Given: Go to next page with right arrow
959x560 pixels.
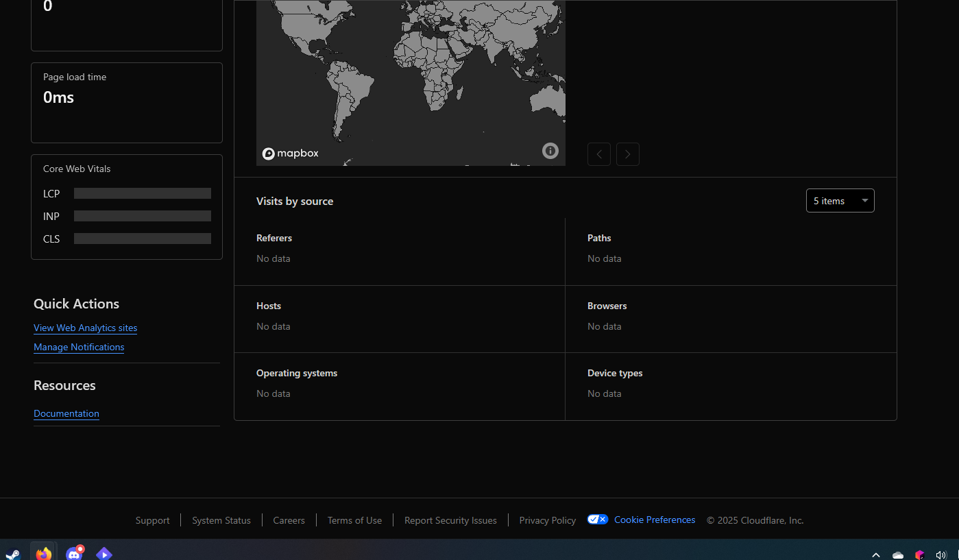Looking at the screenshot, I should 628,154.
